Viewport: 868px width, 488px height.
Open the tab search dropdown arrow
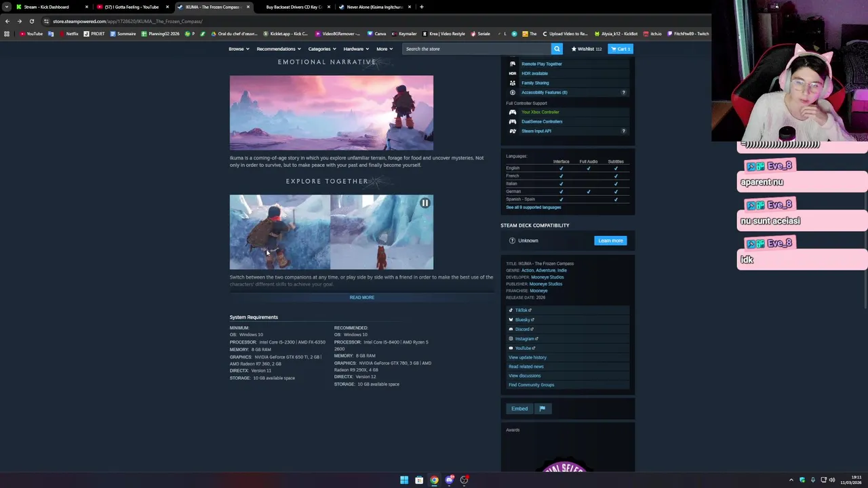(6, 7)
